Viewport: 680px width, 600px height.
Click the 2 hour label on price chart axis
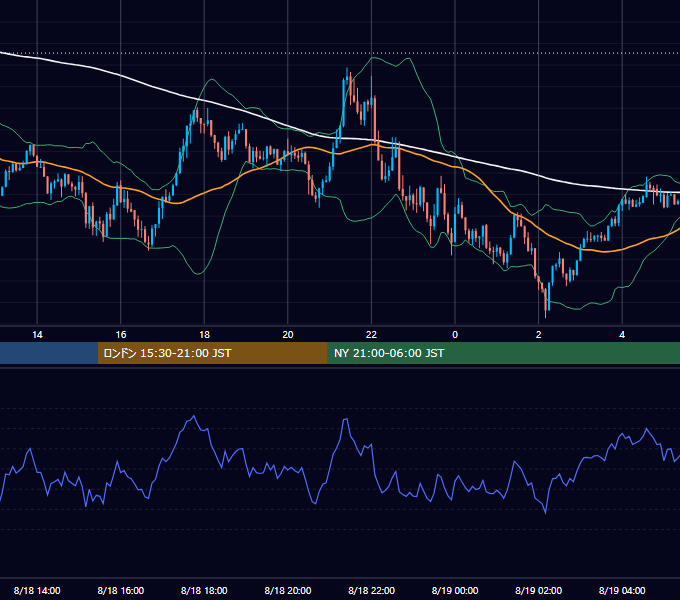click(539, 335)
